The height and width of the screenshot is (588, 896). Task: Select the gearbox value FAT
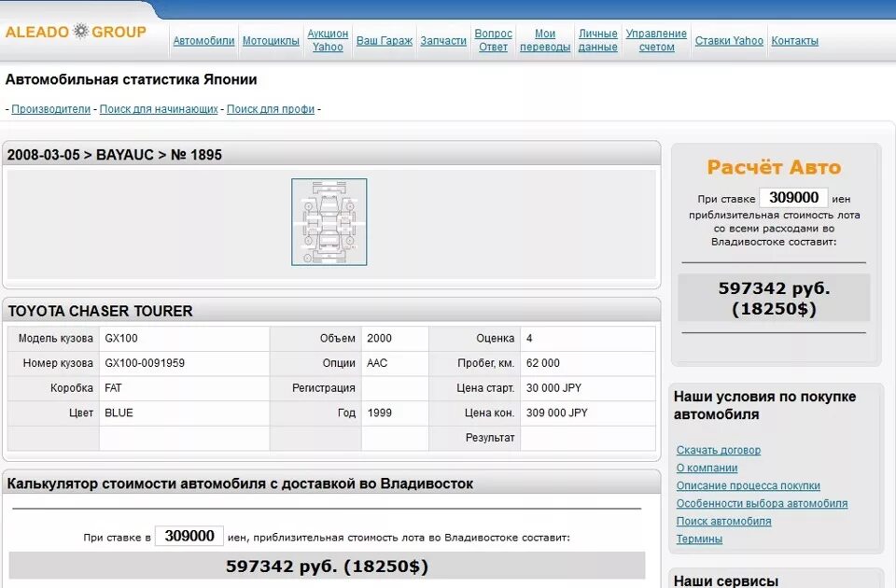113,387
